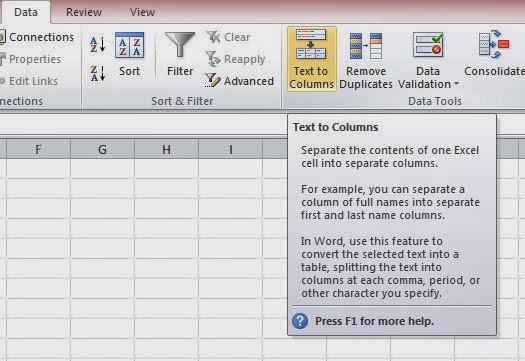Click the Consolidate icon
The width and height of the screenshot is (525, 361).
pyautogui.click(x=494, y=44)
